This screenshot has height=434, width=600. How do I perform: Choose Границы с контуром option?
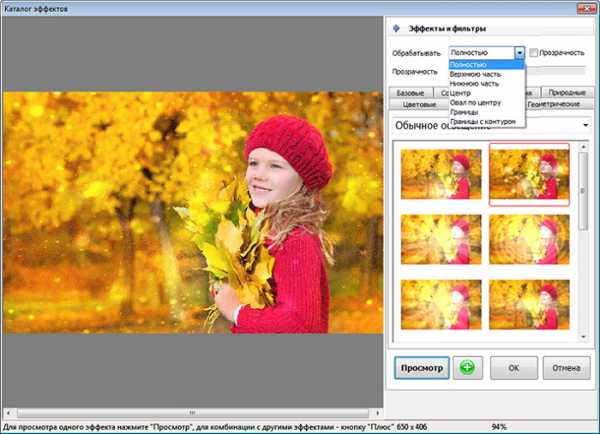pos(486,122)
